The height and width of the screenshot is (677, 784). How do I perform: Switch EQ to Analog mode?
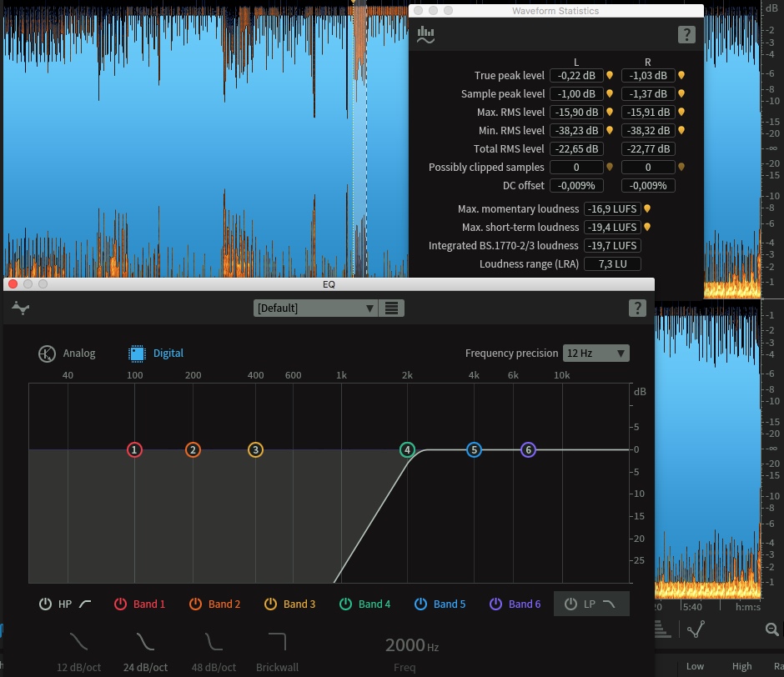[x=67, y=354]
